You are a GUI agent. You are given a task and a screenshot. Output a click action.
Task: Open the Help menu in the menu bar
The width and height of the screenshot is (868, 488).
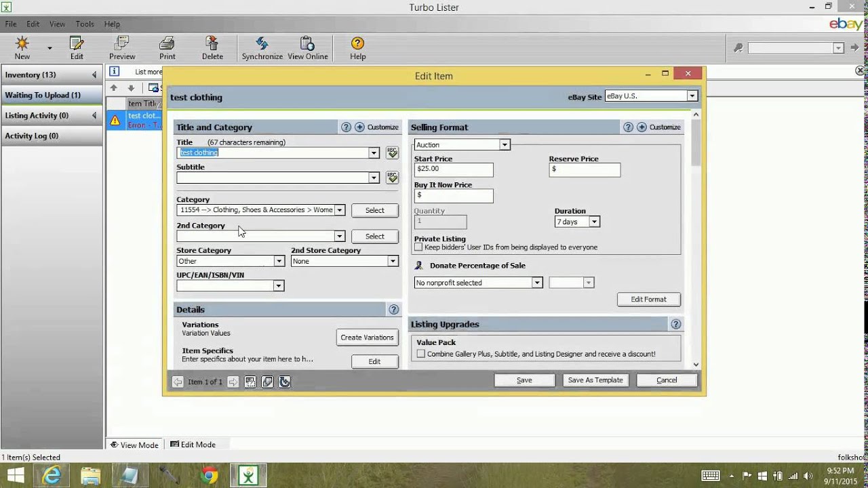[112, 24]
